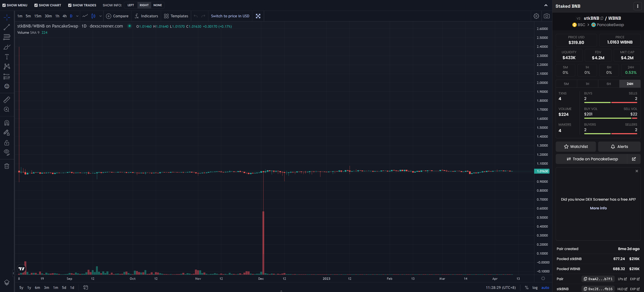The image size is (644, 292).
Task: Open the chart style dropdown arrow
Action: 99,16
